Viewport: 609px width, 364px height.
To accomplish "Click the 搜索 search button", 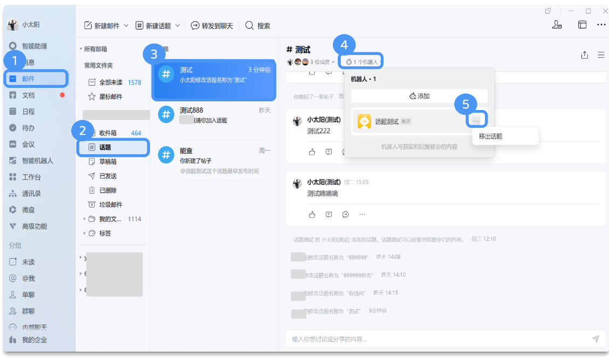I will tap(257, 26).
